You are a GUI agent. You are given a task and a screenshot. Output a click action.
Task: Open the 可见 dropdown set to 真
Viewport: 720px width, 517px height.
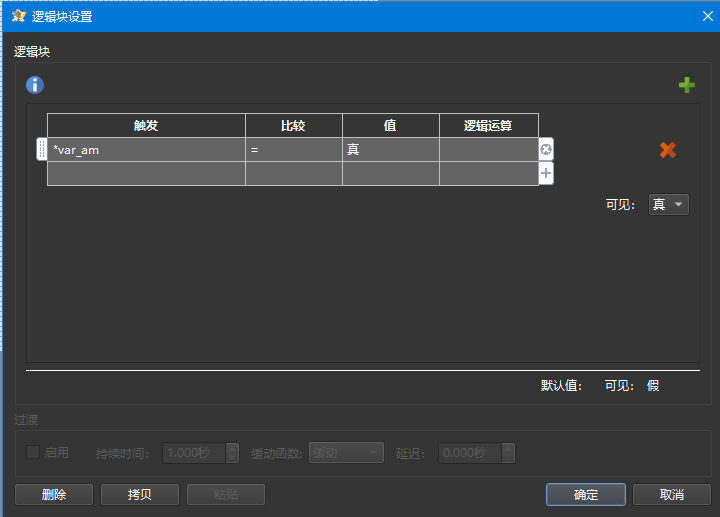point(668,204)
